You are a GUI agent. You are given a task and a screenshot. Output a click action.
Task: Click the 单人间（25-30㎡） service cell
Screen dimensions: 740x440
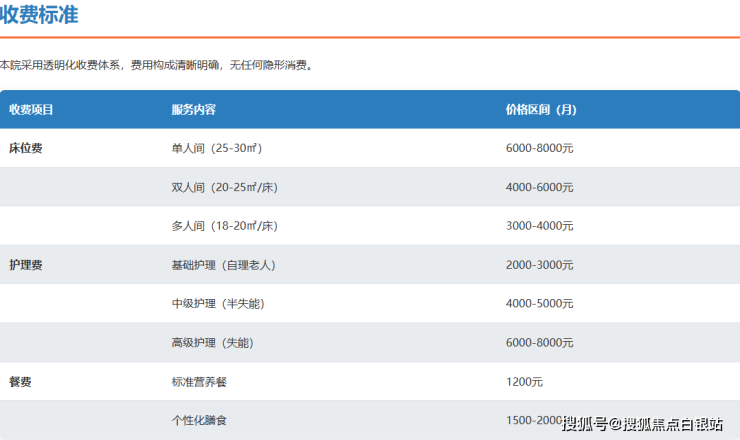(217, 148)
